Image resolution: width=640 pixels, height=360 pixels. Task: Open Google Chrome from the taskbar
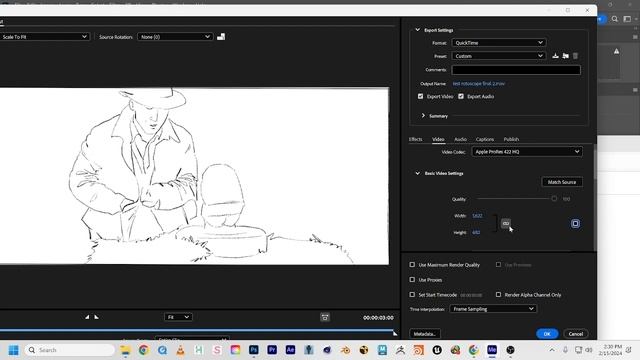(x=143, y=350)
